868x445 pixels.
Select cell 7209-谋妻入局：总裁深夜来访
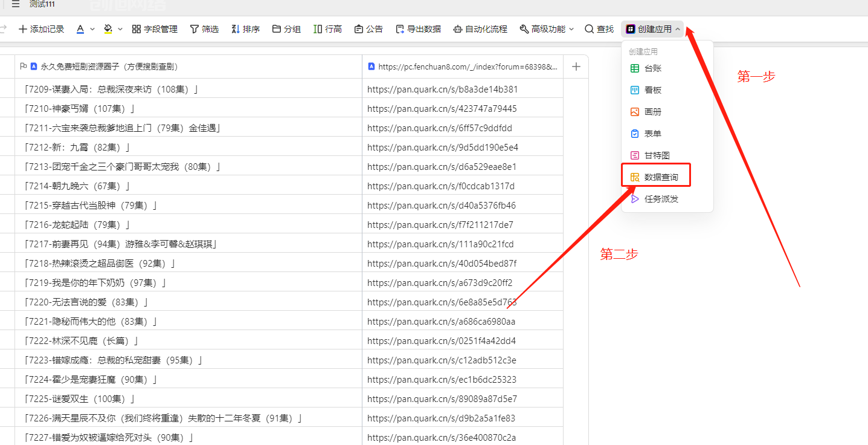pos(188,89)
